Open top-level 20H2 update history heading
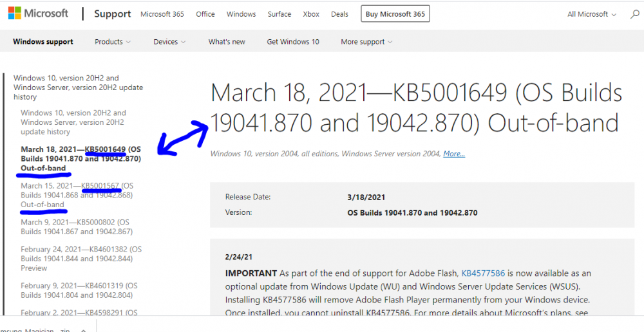This screenshot has width=644, height=332. click(78, 88)
